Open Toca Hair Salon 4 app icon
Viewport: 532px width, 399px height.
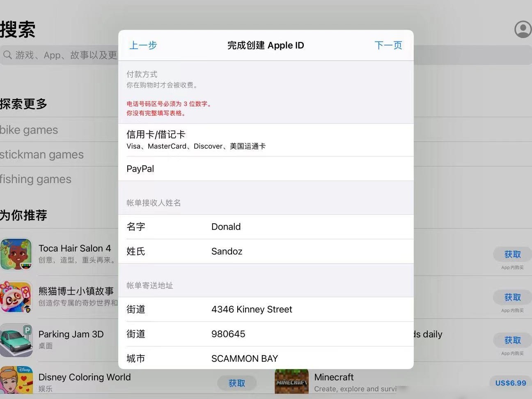point(16,254)
